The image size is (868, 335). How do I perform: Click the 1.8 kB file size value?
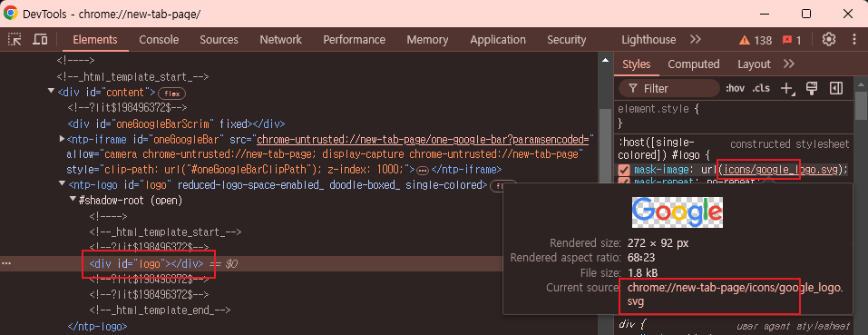643,272
